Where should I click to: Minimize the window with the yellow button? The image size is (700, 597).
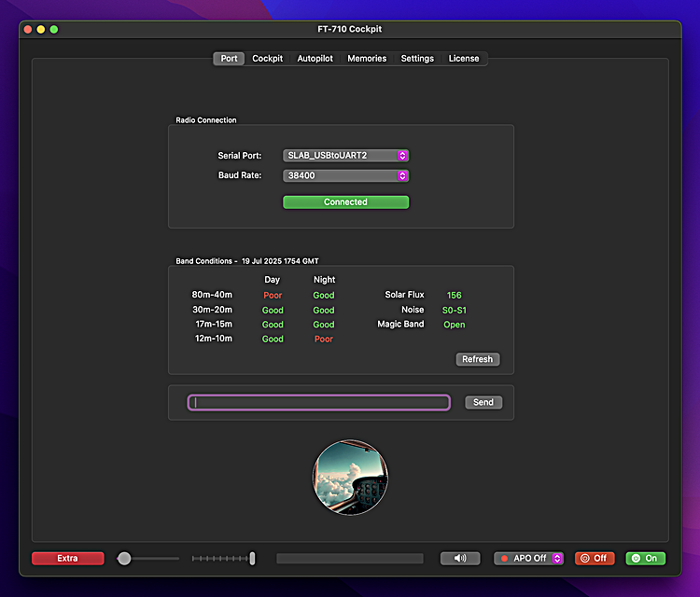tap(41, 30)
